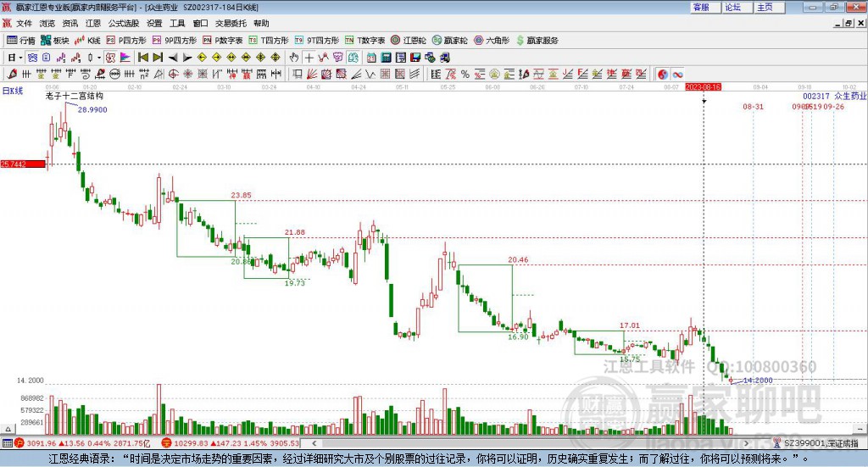This screenshot has width=868, height=467.
Task: Open the 交易委托 menu
Action: [x=231, y=23]
